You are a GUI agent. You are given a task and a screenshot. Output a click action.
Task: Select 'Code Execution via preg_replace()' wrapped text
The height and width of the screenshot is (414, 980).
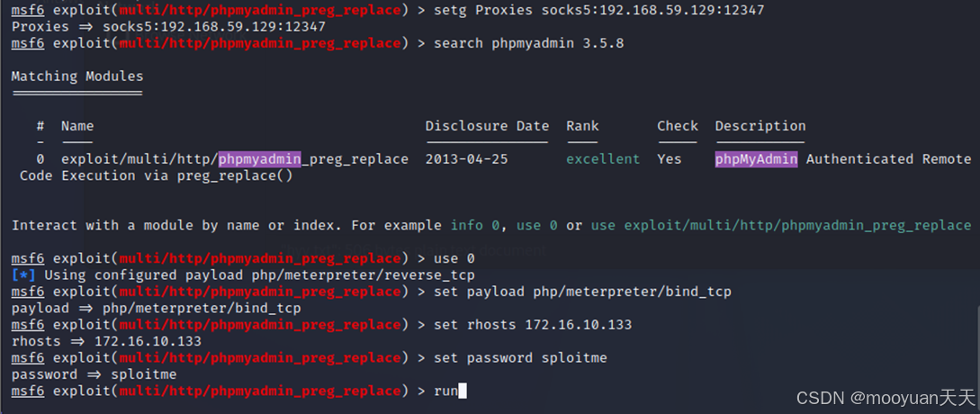coord(157,175)
